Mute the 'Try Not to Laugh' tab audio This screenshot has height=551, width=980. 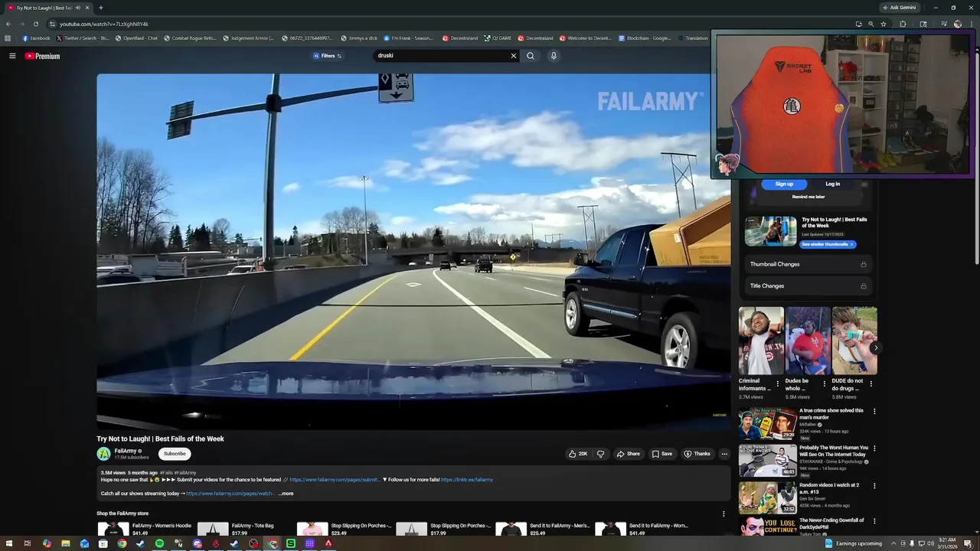[x=78, y=8]
